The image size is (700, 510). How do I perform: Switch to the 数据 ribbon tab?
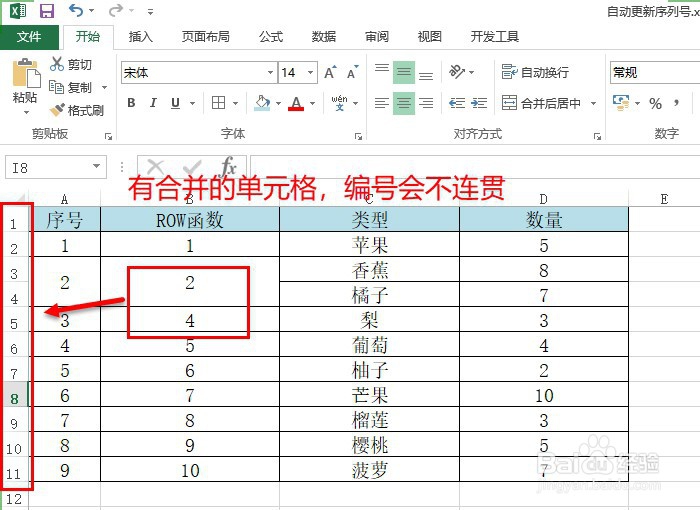pyautogui.click(x=324, y=37)
